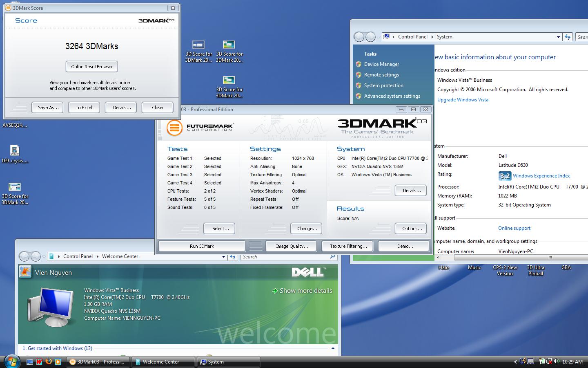This screenshot has height=368, width=588.
Task: Click the Futuremark orange logo
Action: coord(174,128)
